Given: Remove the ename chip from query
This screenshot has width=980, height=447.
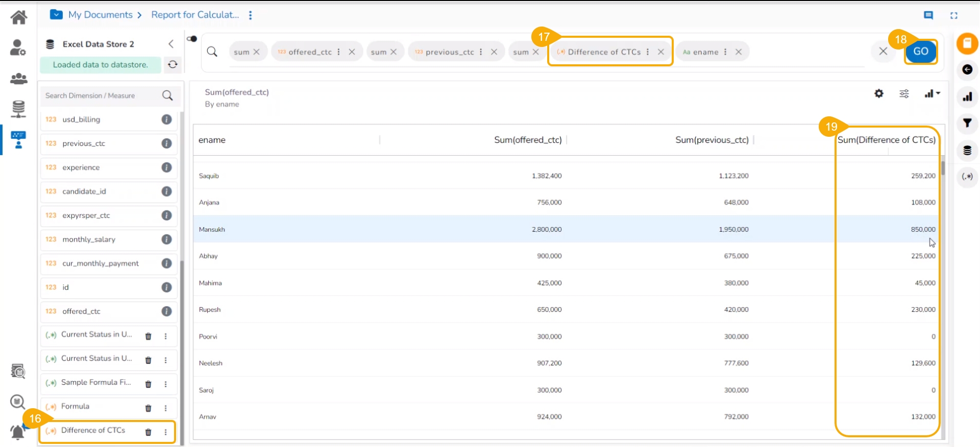Looking at the screenshot, I should click(x=738, y=52).
